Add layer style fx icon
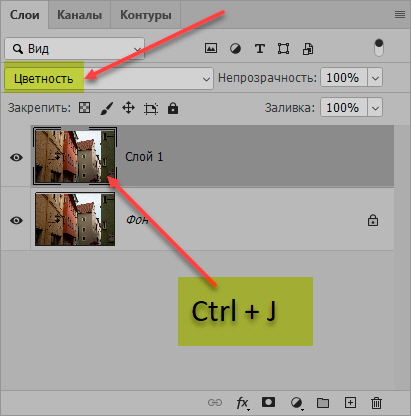 [242, 403]
